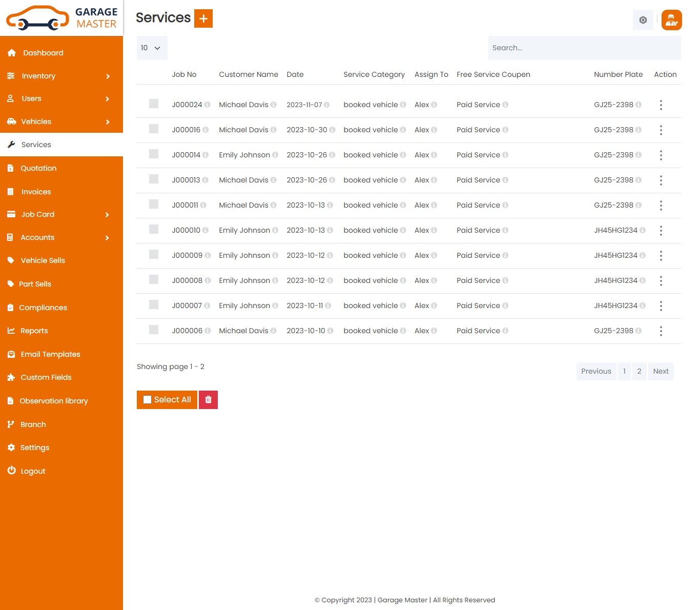
Task: Open action dots for job J000006
Action: pyautogui.click(x=661, y=331)
